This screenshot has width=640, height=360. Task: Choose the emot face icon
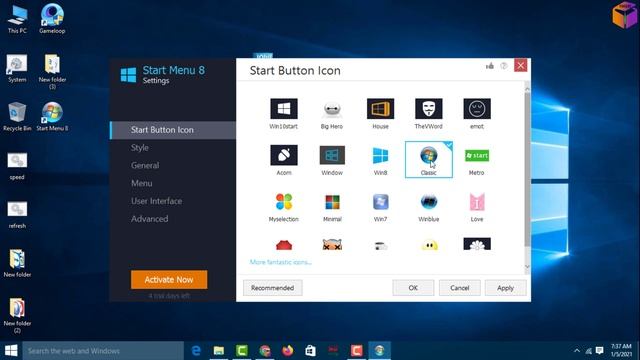[x=477, y=113]
